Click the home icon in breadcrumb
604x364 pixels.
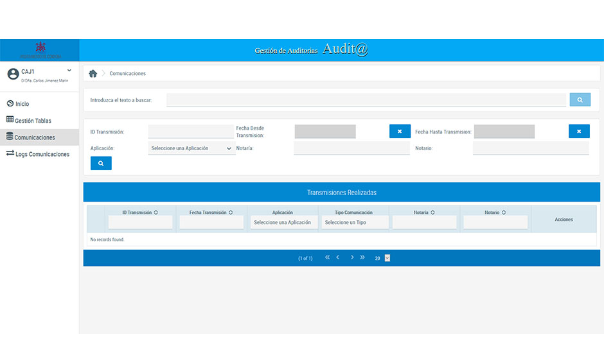93,74
